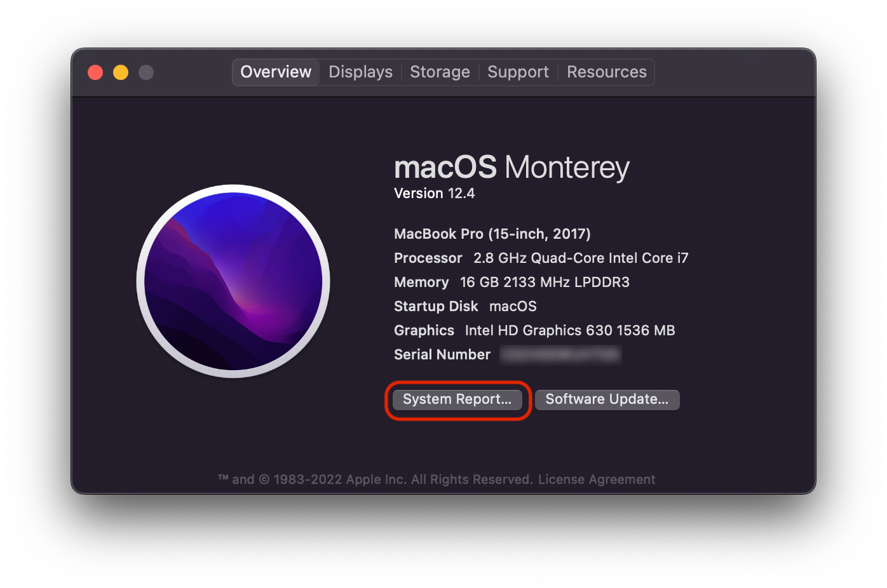Click the Processor 2.8 GHz Quad-Core line

(541, 258)
